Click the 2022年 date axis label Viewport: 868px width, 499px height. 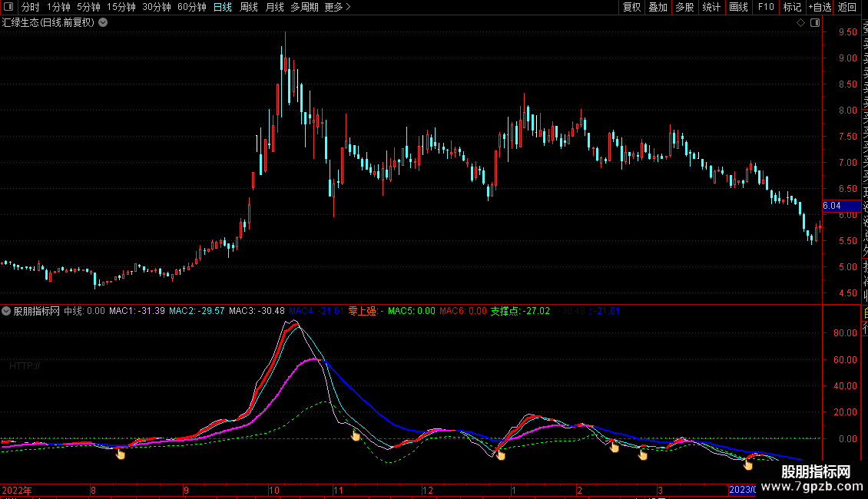click(17, 490)
